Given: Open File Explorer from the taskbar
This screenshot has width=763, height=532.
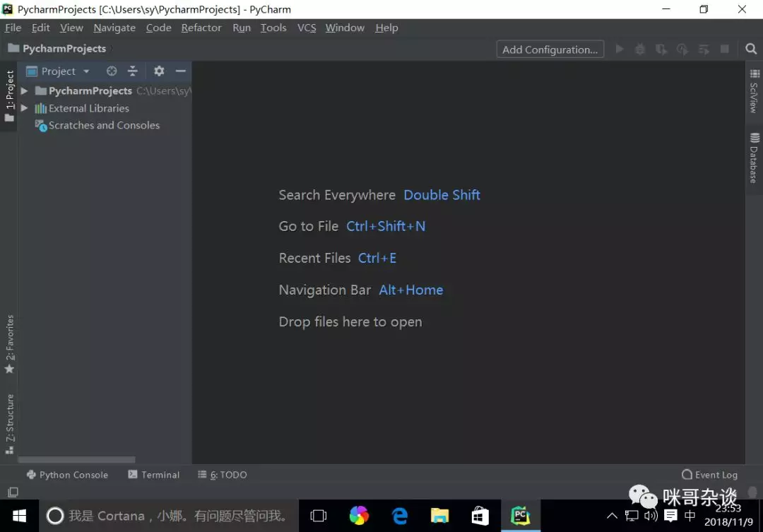Looking at the screenshot, I should pyautogui.click(x=439, y=516).
